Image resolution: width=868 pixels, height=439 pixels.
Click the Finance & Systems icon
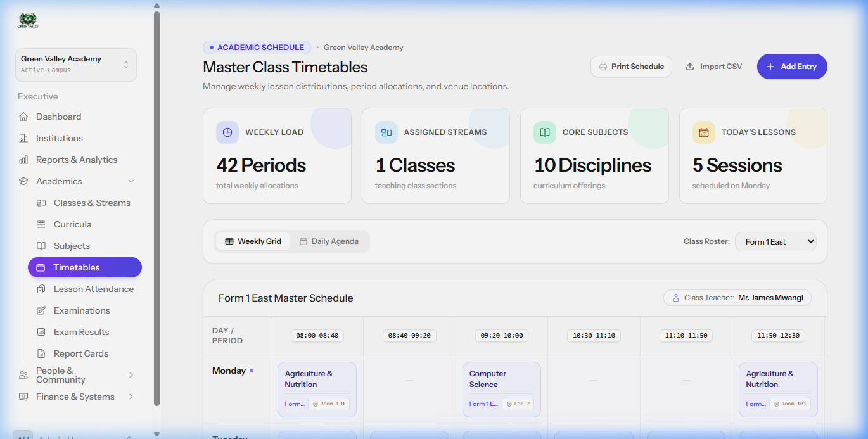(x=23, y=397)
